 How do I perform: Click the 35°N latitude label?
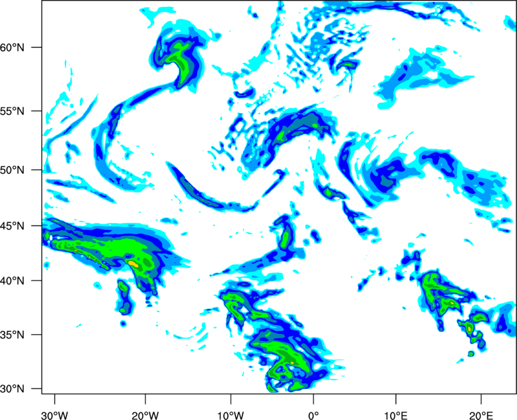click(12, 335)
